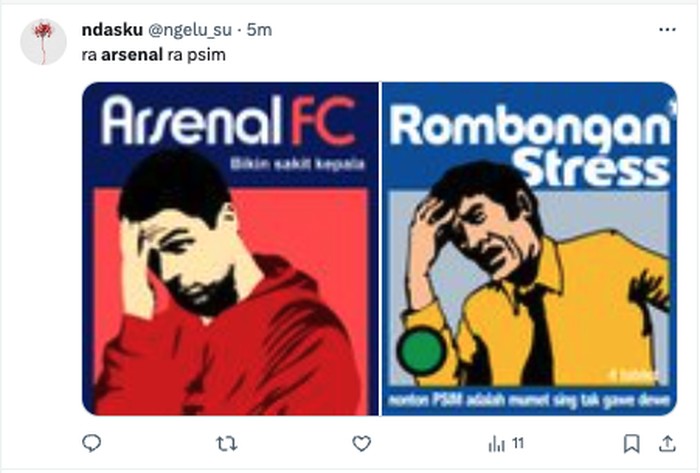Open the @ngelu_su handle link
The image size is (700, 473).
tap(191, 30)
